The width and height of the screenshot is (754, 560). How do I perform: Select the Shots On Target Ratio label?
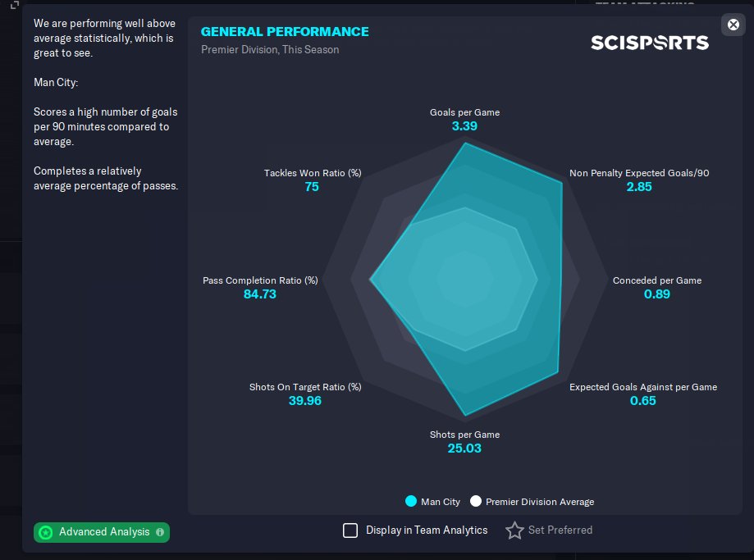305,387
